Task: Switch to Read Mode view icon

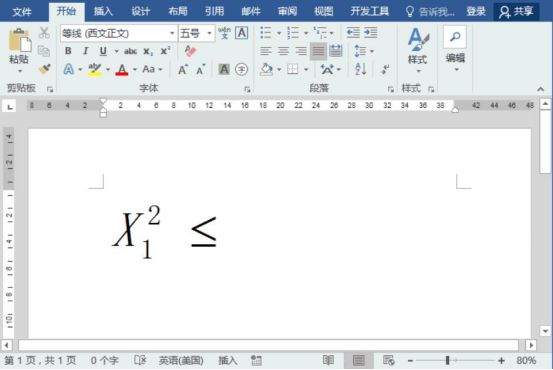Action: point(328,360)
